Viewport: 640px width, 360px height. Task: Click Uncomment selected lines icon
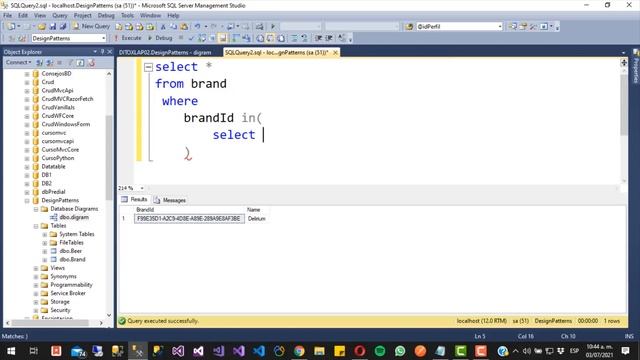click(304, 38)
